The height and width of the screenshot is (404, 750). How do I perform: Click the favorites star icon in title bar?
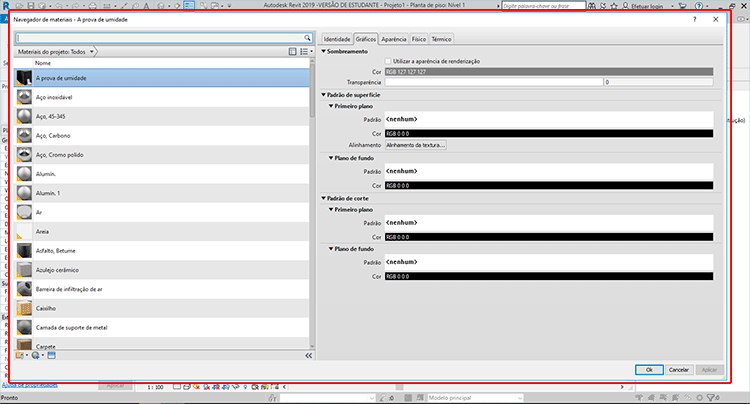coord(614,6)
